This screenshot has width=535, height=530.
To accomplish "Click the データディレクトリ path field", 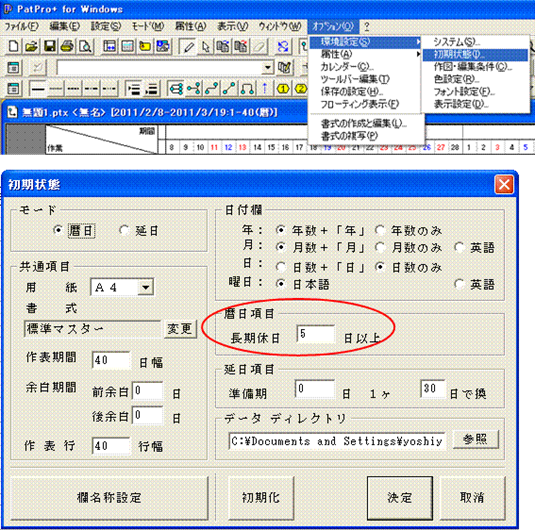I will click(337, 441).
